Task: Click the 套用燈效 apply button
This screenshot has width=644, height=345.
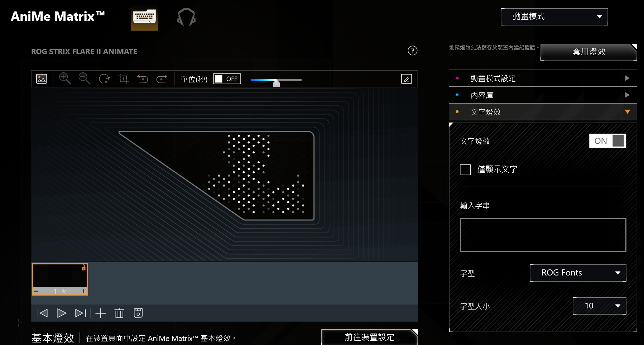Action: point(588,52)
